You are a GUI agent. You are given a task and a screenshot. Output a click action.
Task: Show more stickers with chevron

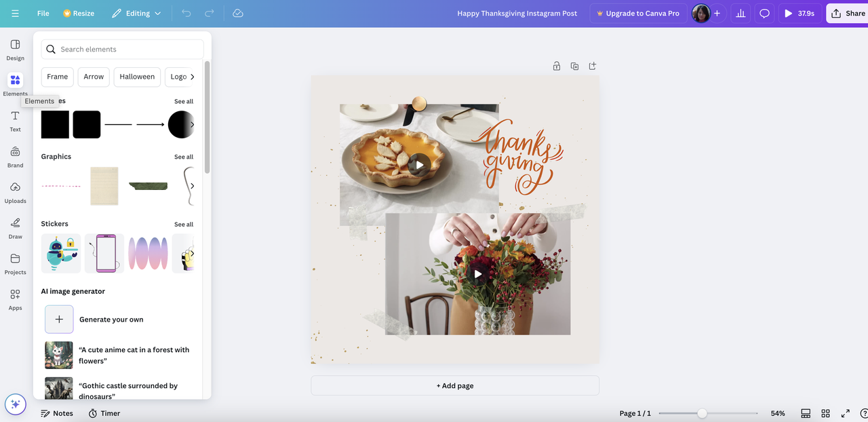192,254
